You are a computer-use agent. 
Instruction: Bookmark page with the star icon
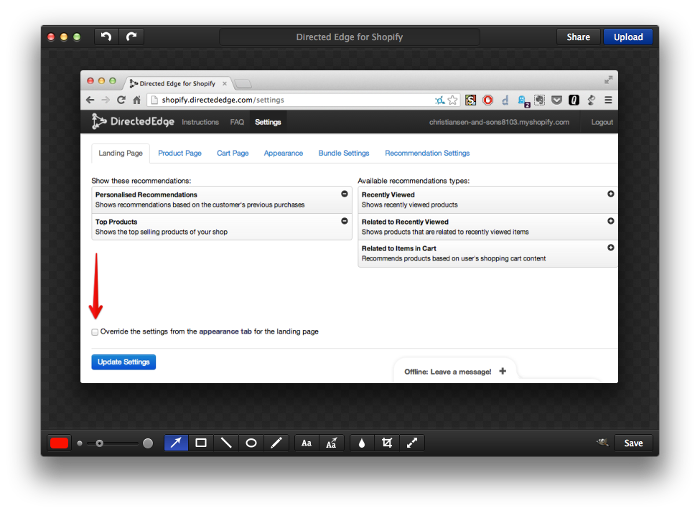tap(452, 100)
